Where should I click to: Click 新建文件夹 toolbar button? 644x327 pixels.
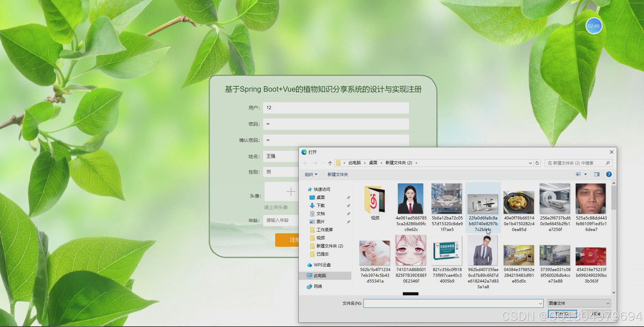click(x=337, y=174)
